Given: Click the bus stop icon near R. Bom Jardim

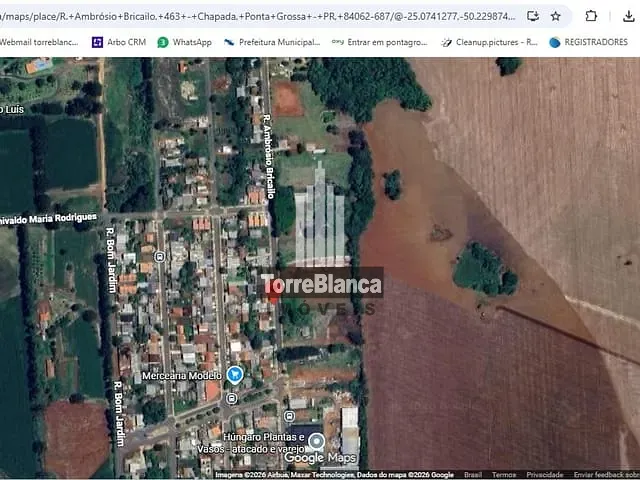Looking at the screenshot, I should click(160, 257).
